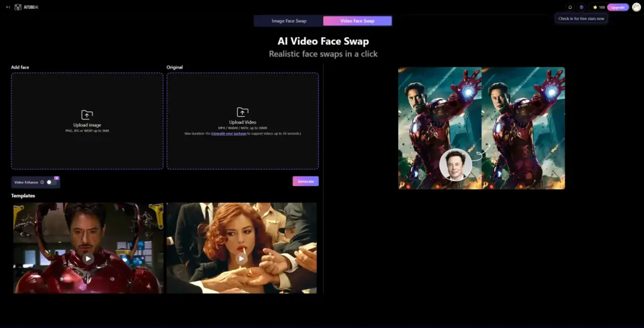This screenshot has width=644, height=328.
Task: Click the Templates heading
Action: pos(23,196)
